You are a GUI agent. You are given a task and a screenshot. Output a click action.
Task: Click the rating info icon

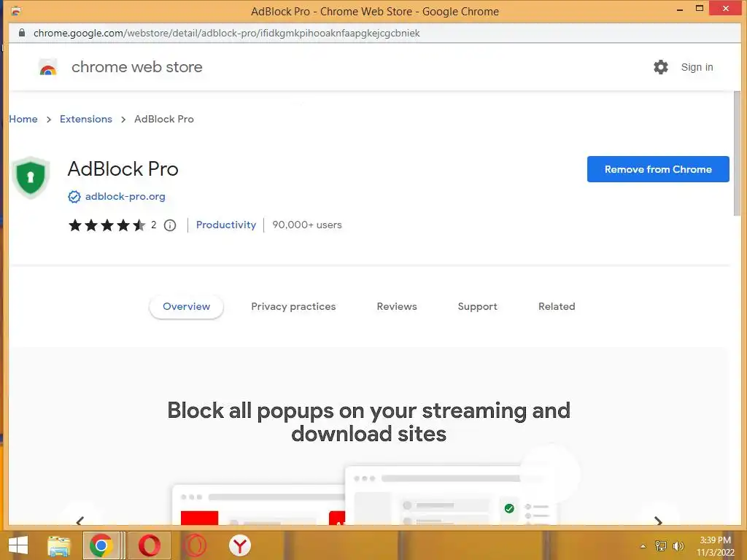[170, 225]
